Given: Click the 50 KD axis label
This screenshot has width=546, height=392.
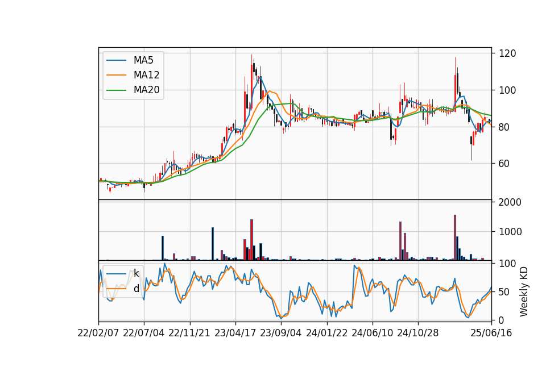Looking at the screenshot, I should pos(504,292).
